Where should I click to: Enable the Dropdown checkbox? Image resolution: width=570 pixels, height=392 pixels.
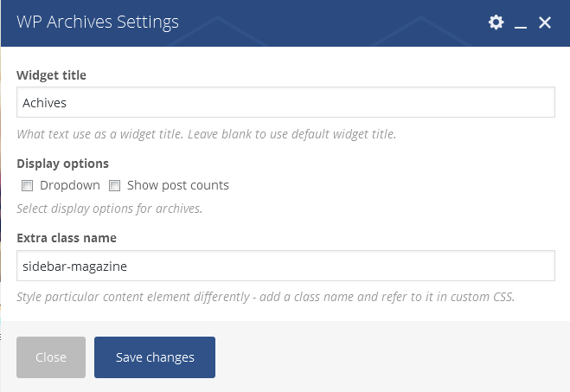click(28, 185)
